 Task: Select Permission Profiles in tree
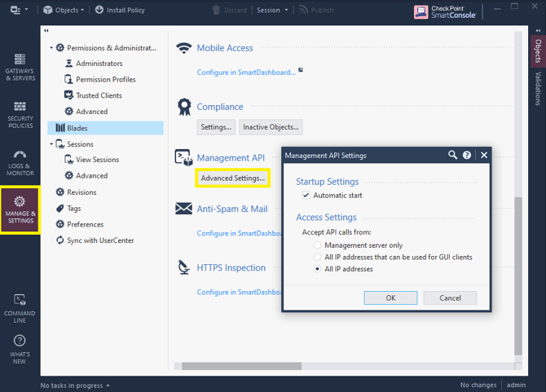pyautogui.click(x=105, y=80)
